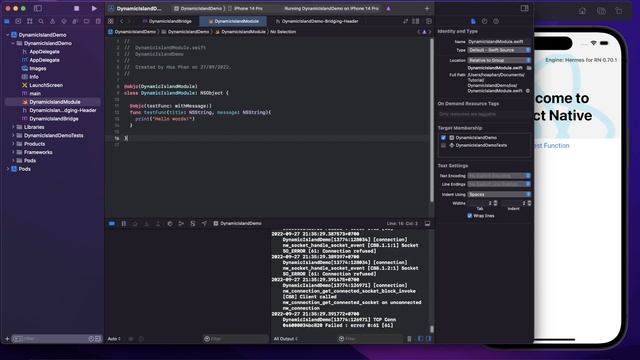Expand the DynamicIslandDemoTests group
The width and height of the screenshot is (640, 360).
13,136
